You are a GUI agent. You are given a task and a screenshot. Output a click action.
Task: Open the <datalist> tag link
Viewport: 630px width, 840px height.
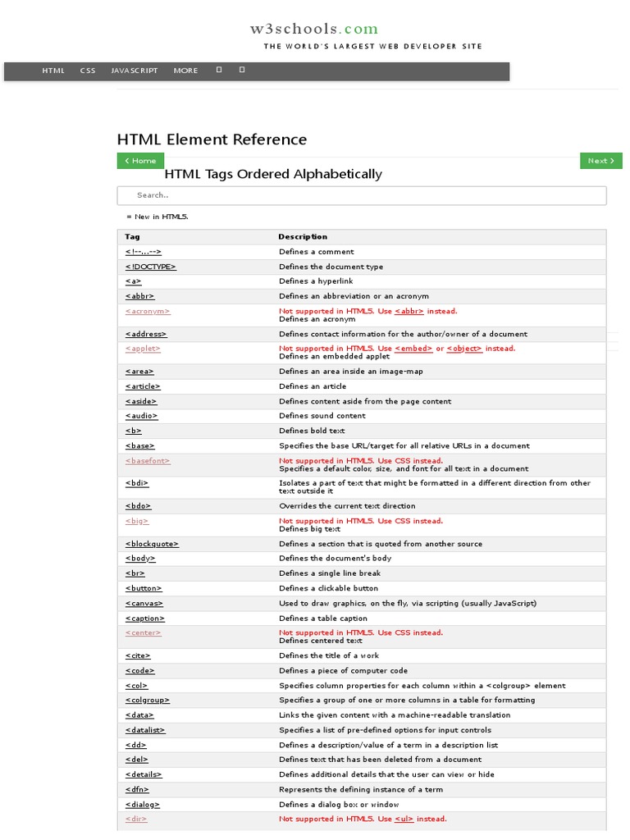[x=145, y=730]
